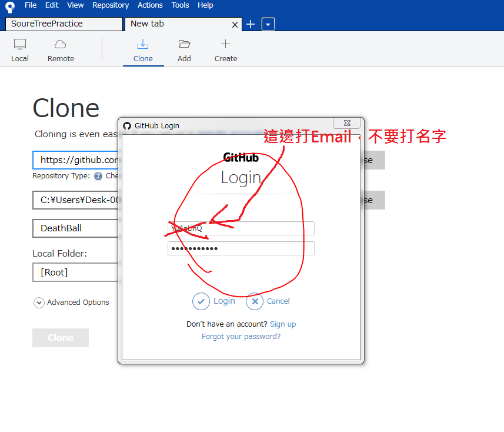
Task: Click the GitHub password field
Action: (x=241, y=248)
